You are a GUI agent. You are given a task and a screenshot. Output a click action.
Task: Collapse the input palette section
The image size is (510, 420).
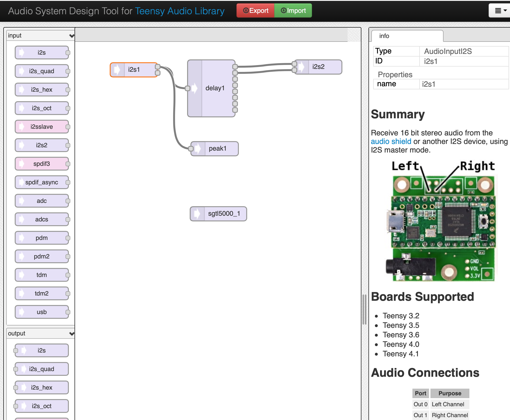pyautogui.click(x=71, y=36)
